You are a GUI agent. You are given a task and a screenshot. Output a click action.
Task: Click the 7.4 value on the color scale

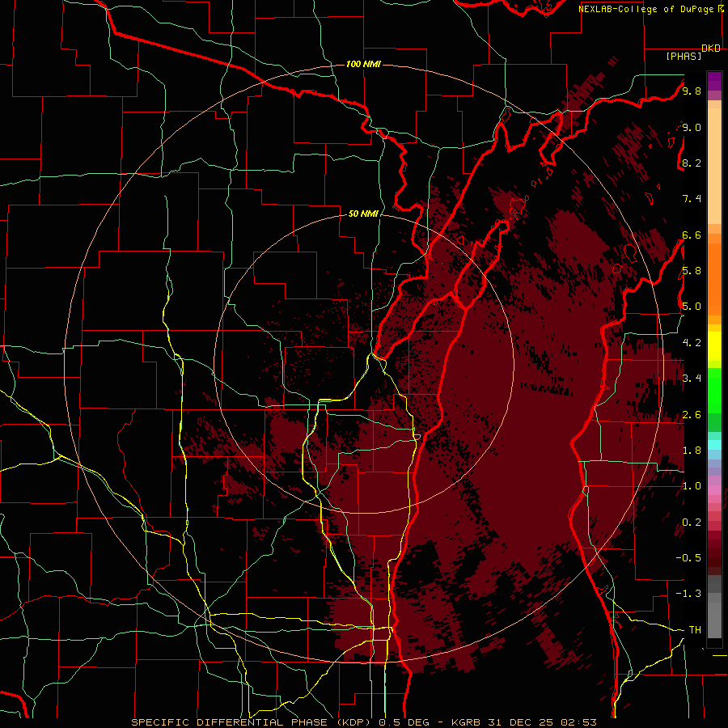pyautogui.click(x=692, y=199)
